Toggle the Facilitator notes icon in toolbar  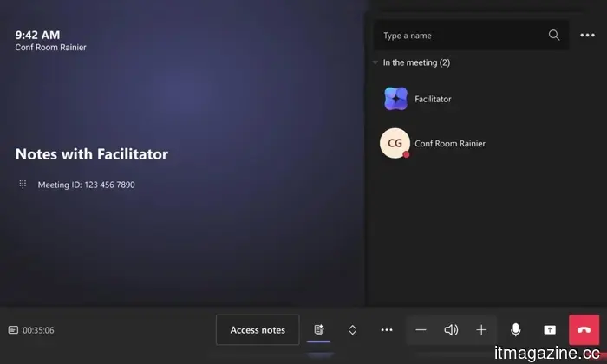coord(318,330)
